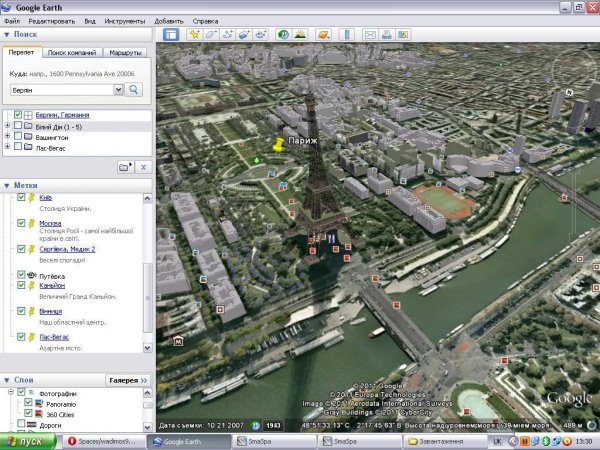Click the yellow Париж pushpin on map
This screenshot has width=600, height=450.
pyautogui.click(x=279, y=145)
